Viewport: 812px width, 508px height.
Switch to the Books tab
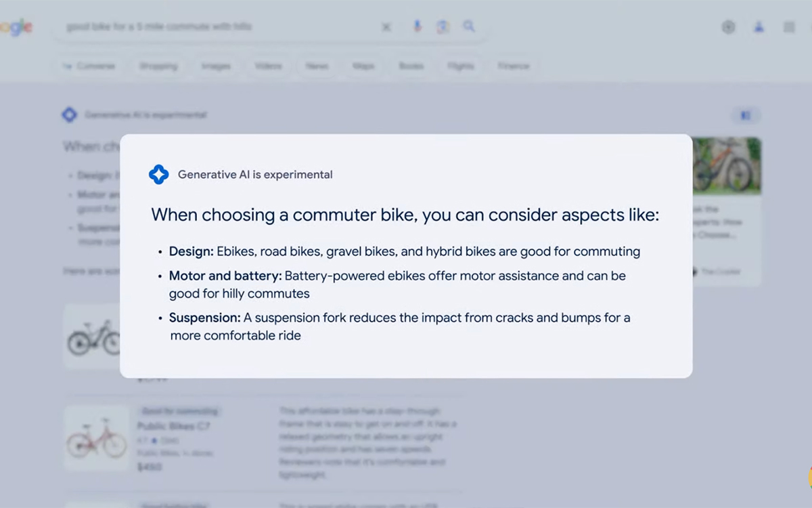[411, 66]
